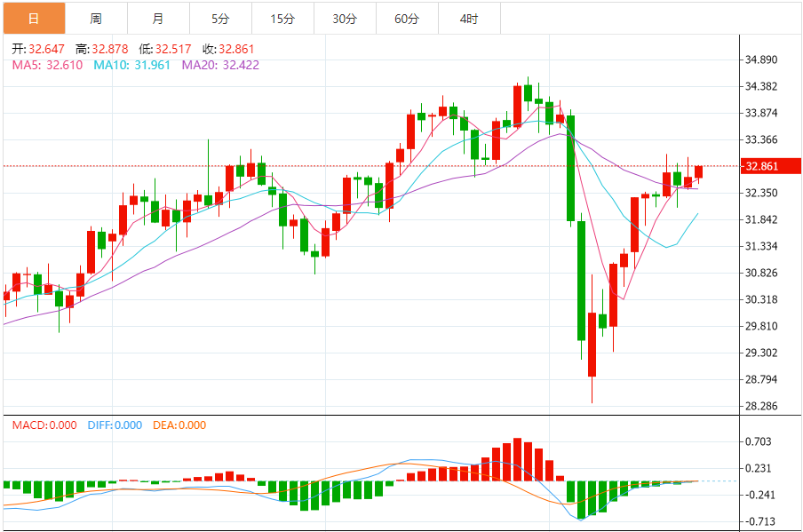
Task: Select the MA5: 32.610 indicator label
Action: (x=47, y=65)
